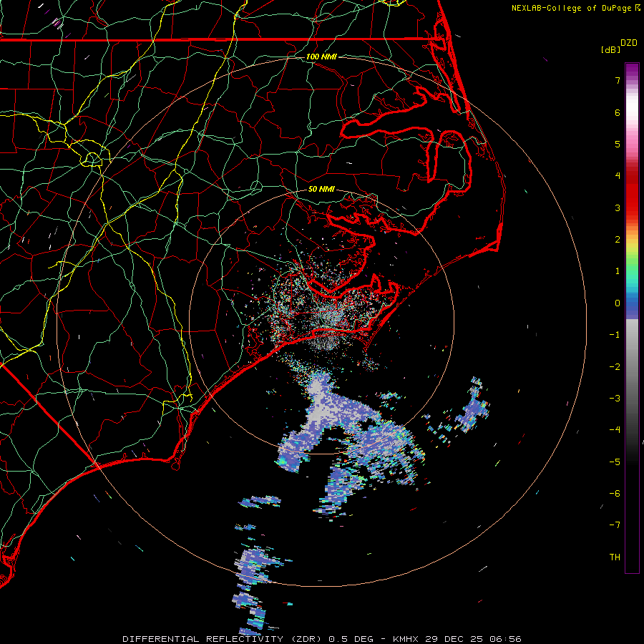This screenshot has width=644, height=644.
Task: Select the 0 tick label on dB scale
Action: pyautogui.click(x=618, y=303)
